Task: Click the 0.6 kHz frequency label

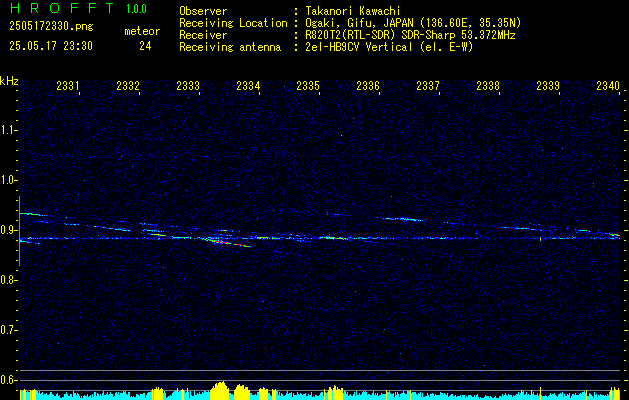Action: pos(8,380)
